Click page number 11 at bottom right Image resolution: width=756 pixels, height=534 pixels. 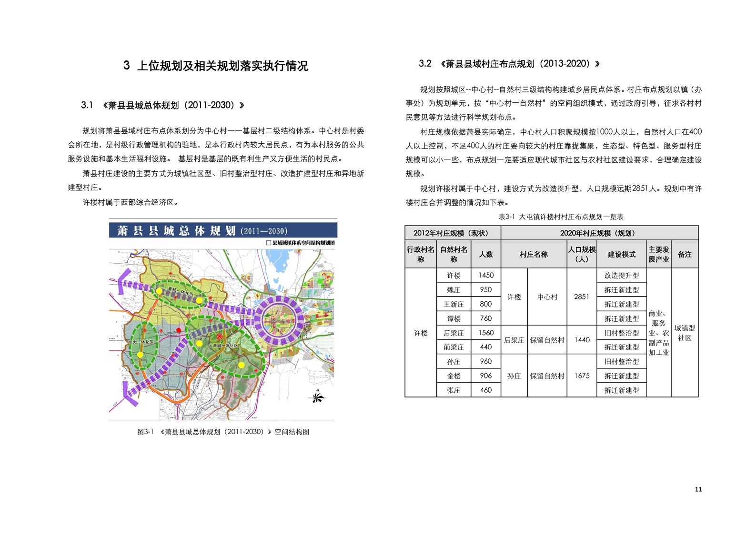(698, 489)
